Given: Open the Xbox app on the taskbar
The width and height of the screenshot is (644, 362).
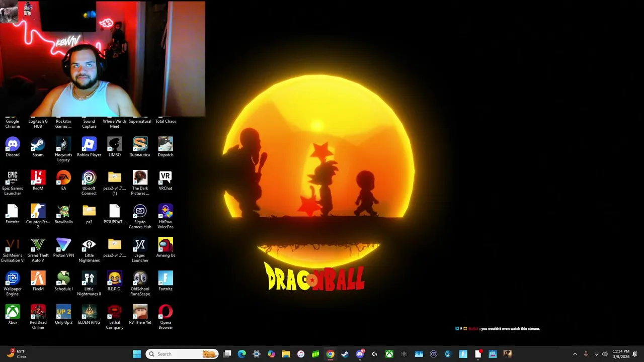Looking at the screenshot, I should 389,354.
